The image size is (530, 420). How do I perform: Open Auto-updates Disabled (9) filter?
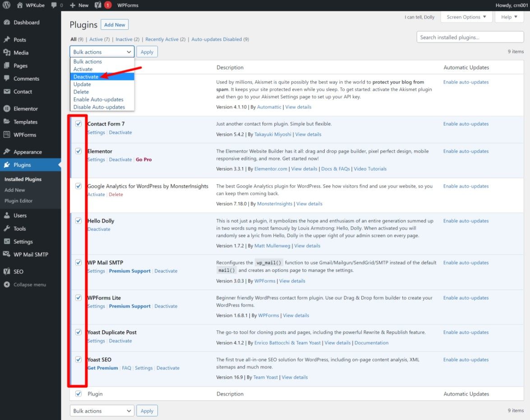(220, 39)
